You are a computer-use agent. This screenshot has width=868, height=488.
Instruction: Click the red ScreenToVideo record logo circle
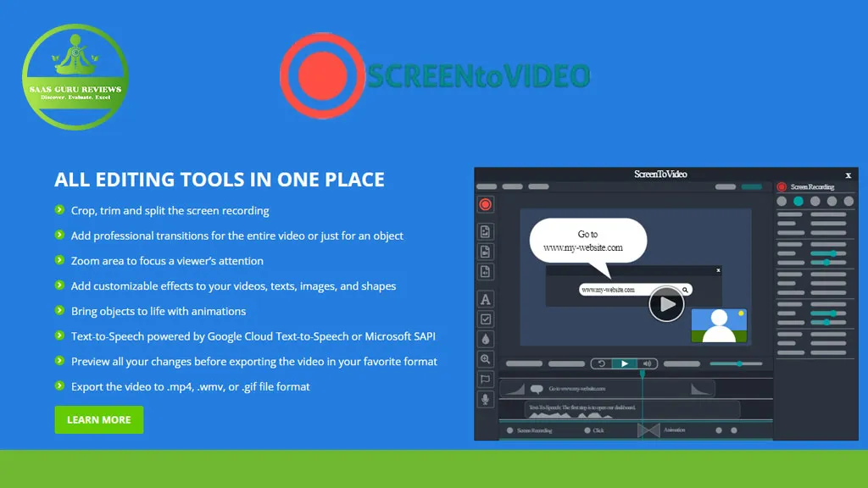coord(322,75)
